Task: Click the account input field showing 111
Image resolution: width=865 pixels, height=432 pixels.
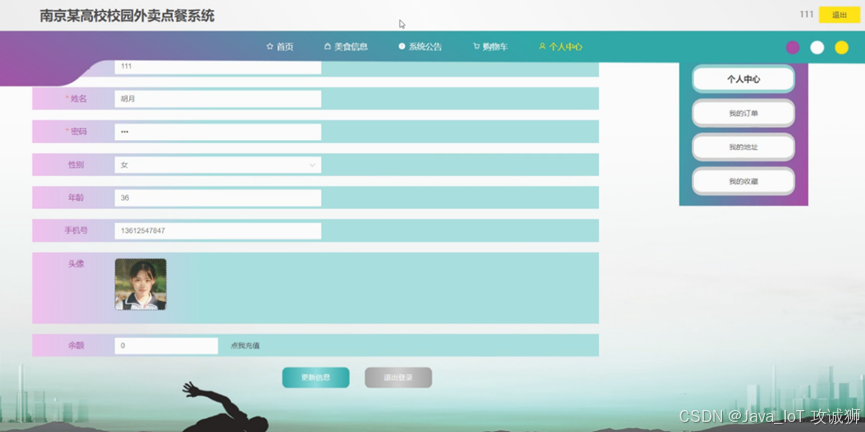Action: (x=218, y=67)
